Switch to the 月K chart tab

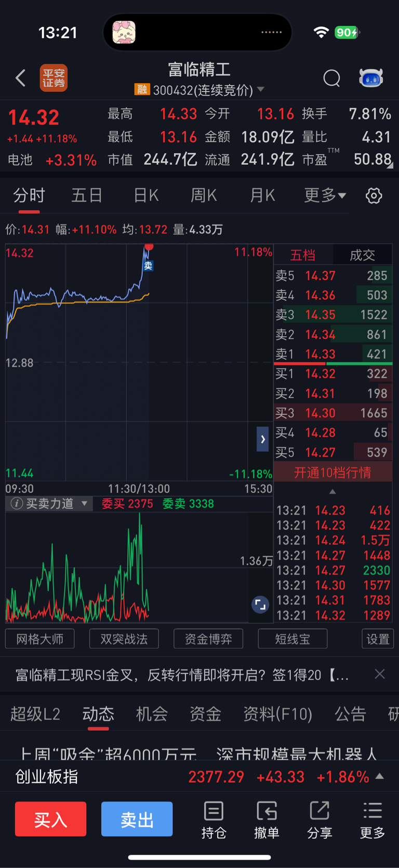tap(262, 195)
